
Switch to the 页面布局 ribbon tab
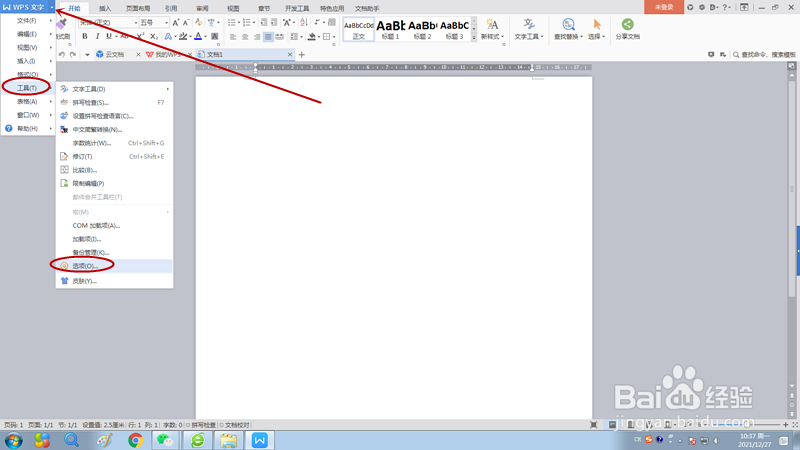pyautogui.click(x=138, y=8)
